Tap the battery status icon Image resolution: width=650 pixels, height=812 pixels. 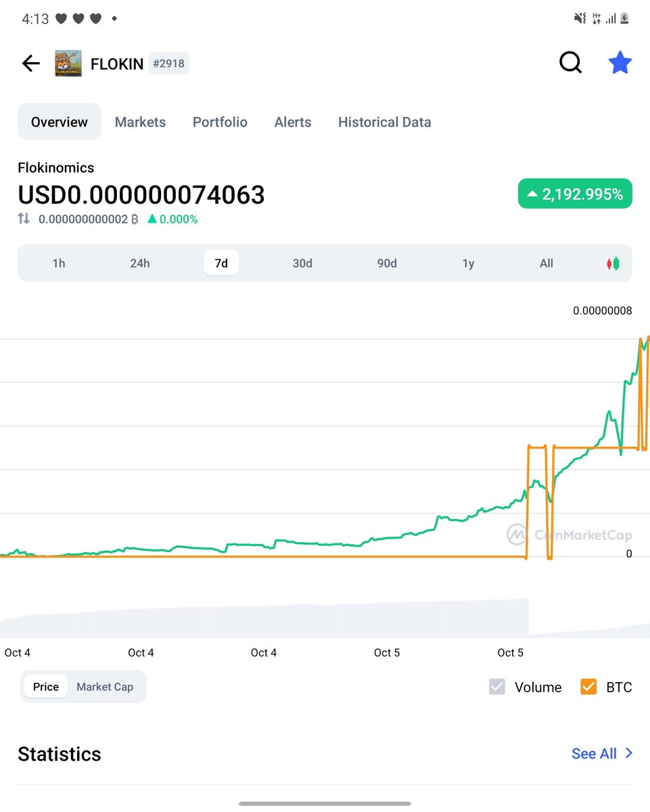coord(625,19)
